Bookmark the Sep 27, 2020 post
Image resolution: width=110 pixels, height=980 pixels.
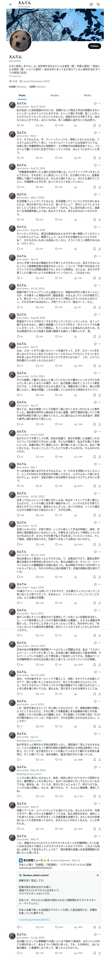[x=95, y=125]
